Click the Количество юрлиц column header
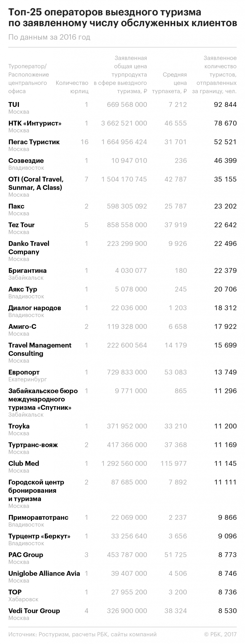Viewport: 245px width, 644px height. [x=72, y=87]
